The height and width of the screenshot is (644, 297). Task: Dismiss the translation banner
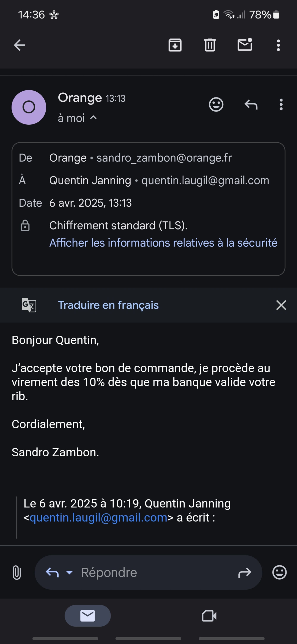[281, 305]
